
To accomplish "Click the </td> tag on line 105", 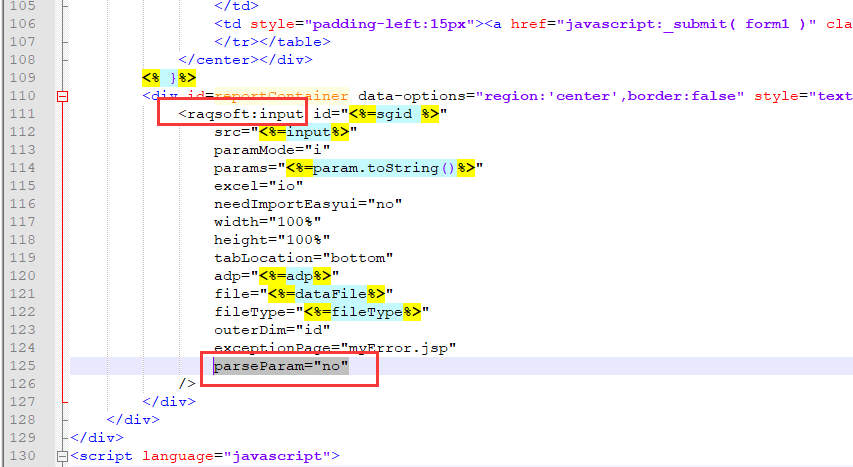I will (x=236, y=6).
